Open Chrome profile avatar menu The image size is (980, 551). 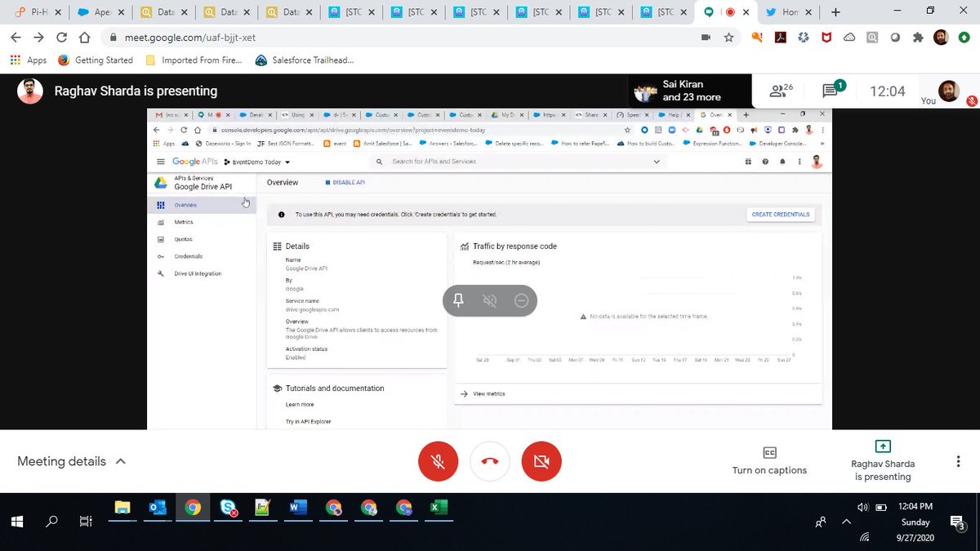[x=941, y=38]
